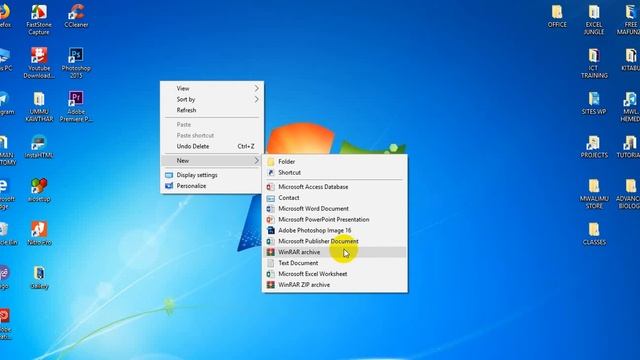Select the Nitro Pro desktop shortcut
The image size is (640, 360).
pos(39,233)
